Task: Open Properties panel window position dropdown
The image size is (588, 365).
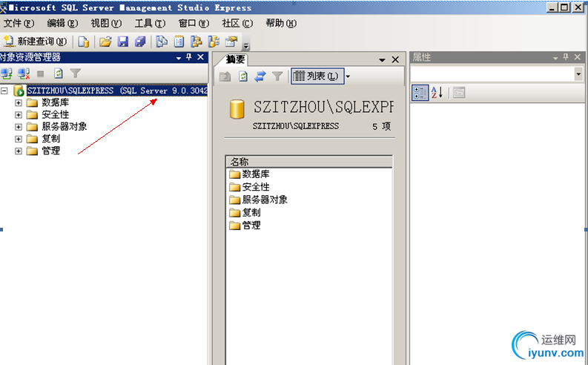Action: [x=555, y=58]
